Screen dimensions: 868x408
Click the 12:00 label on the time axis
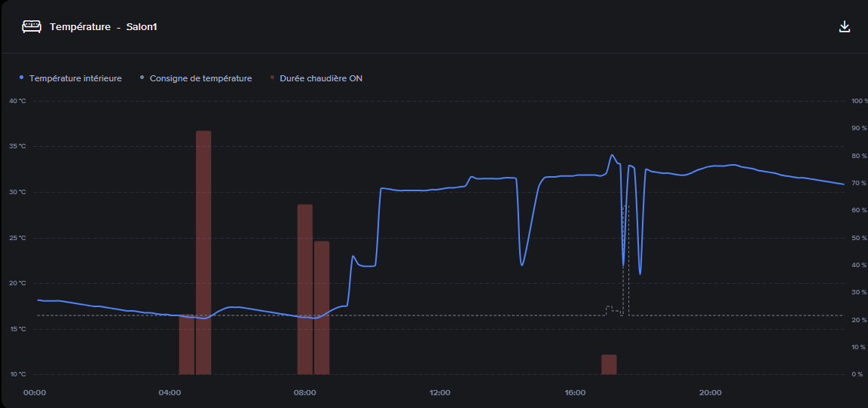coord(440,393)
